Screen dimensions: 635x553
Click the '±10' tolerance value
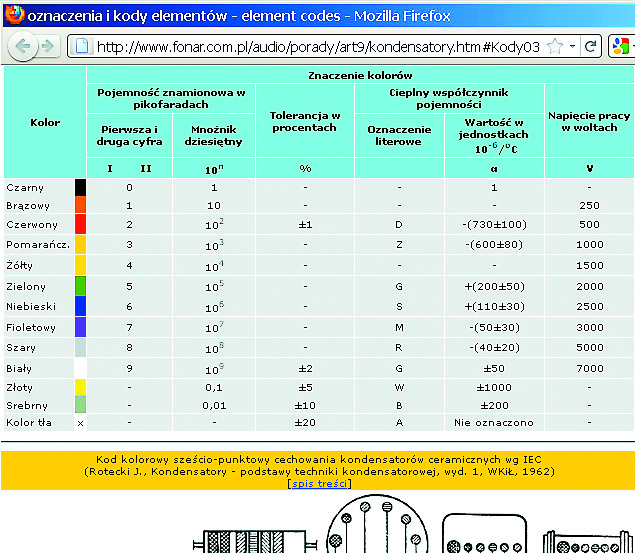pos(305,405)
